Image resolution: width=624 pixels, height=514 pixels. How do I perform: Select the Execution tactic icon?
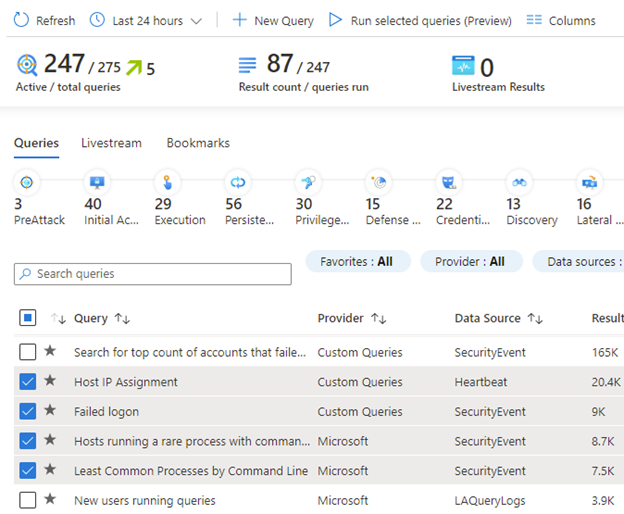coord(167,183)
